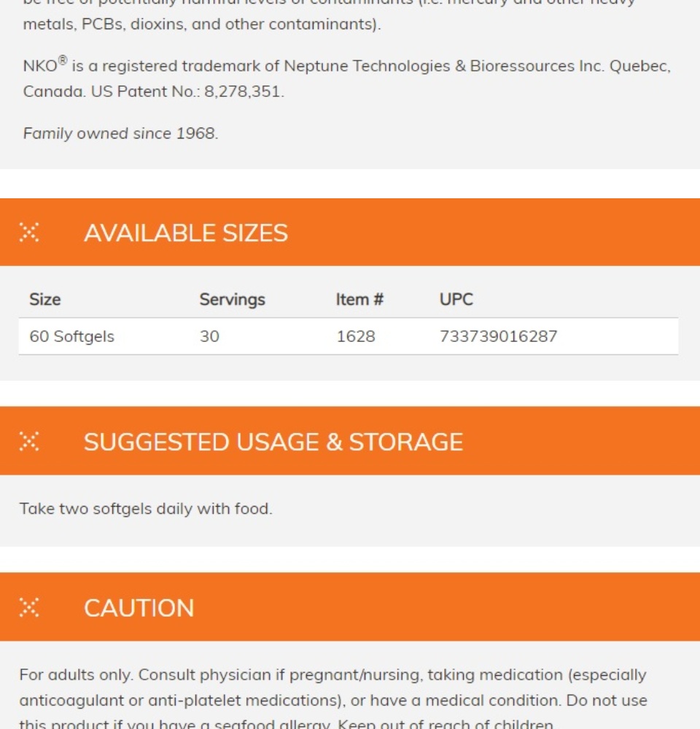
Task: Click the Item # column header
Action: click(359, 300)
